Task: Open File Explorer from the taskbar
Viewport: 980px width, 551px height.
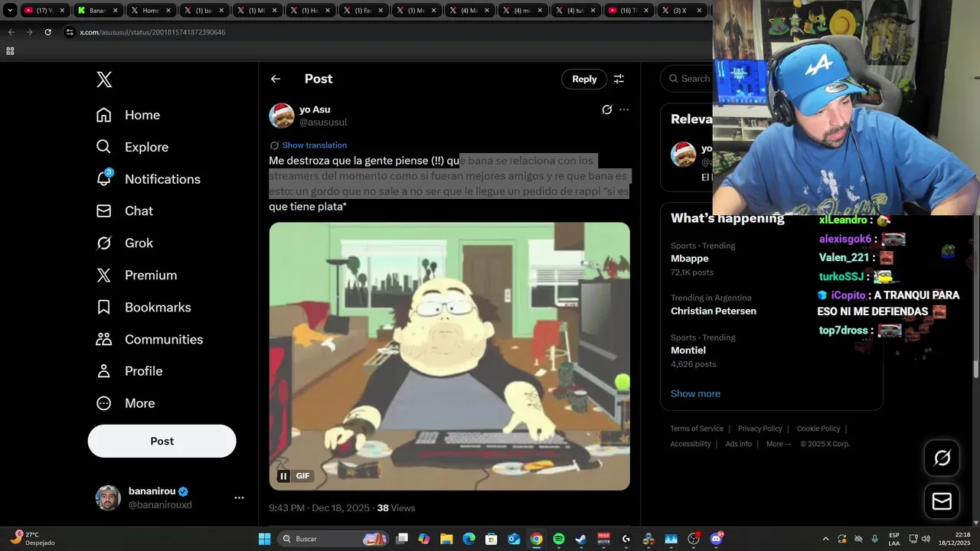Action: point(446,539)
